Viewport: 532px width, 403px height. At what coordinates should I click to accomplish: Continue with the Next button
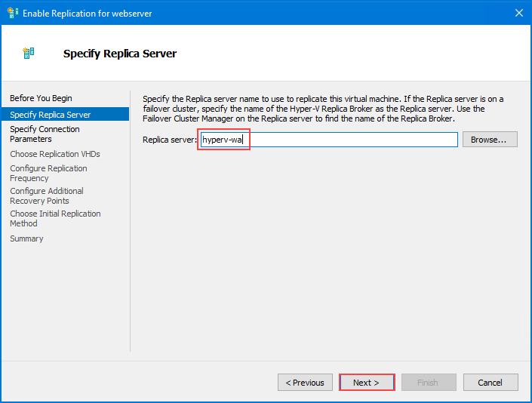click(x=367, y=383)
